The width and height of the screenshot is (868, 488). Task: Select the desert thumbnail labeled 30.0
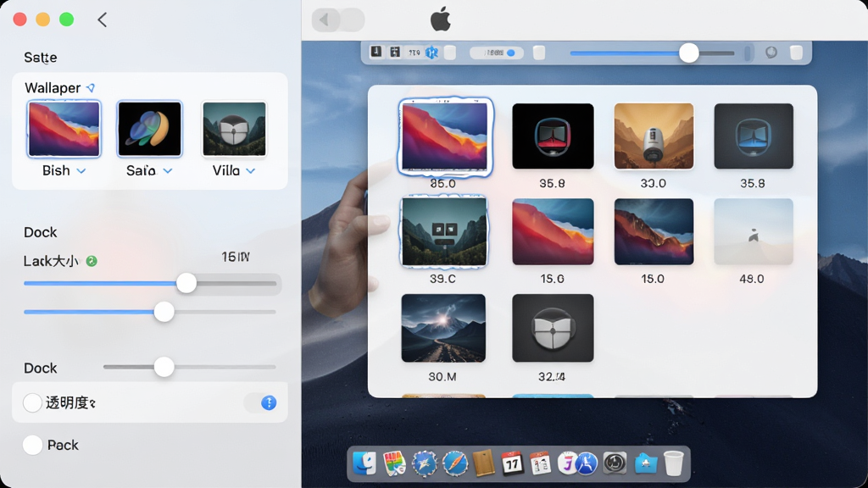(x=654, y=136)
